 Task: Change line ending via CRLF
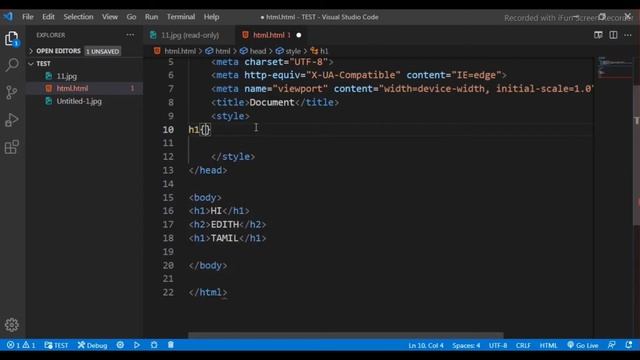pyautogui.click(x=523, y=345)
